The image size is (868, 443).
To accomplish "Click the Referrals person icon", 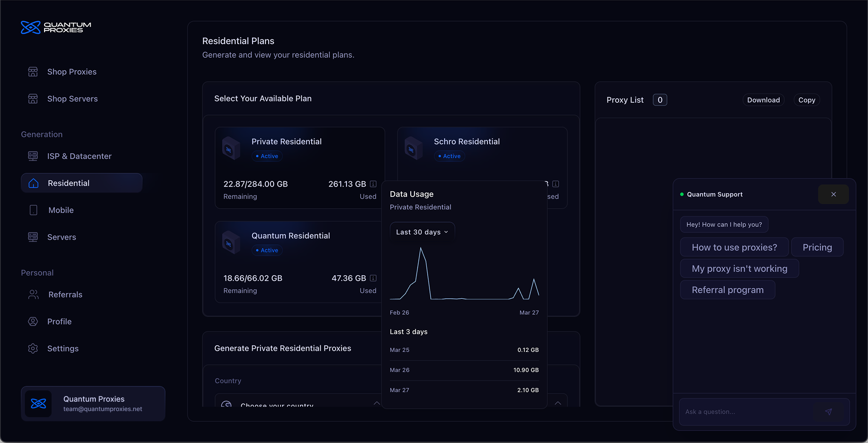I will pyautogui.click(x=33, y=295).
